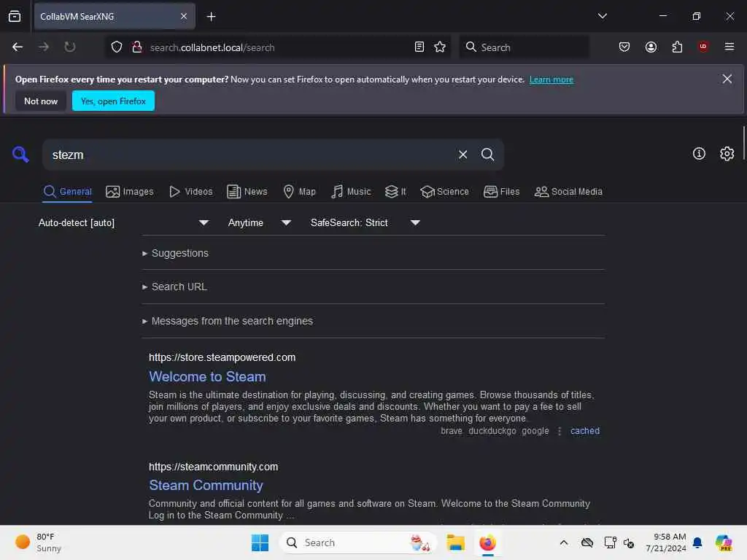
Task: Open the Auto-detect language dropdown
Action: tap(124, 223)
